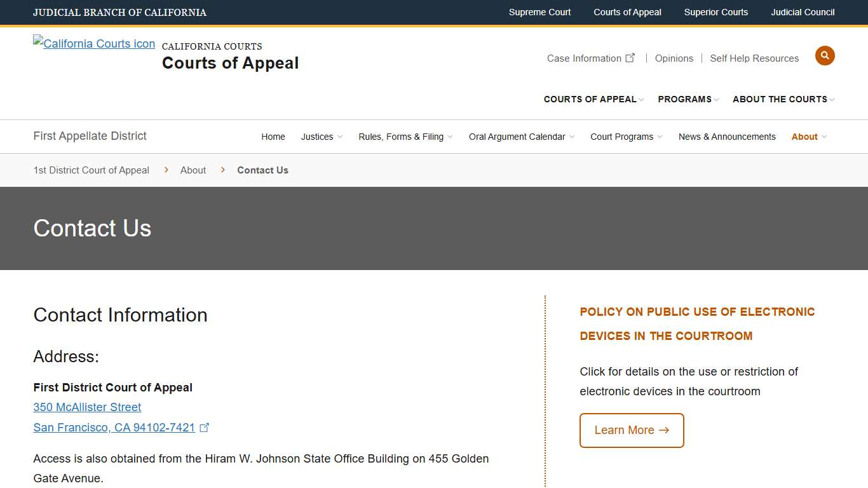Image resolution: width=868 pixels, height=488 pixels.
Task: Click the arrow icon inside the Learn More button
Action: tap(665, 430)
